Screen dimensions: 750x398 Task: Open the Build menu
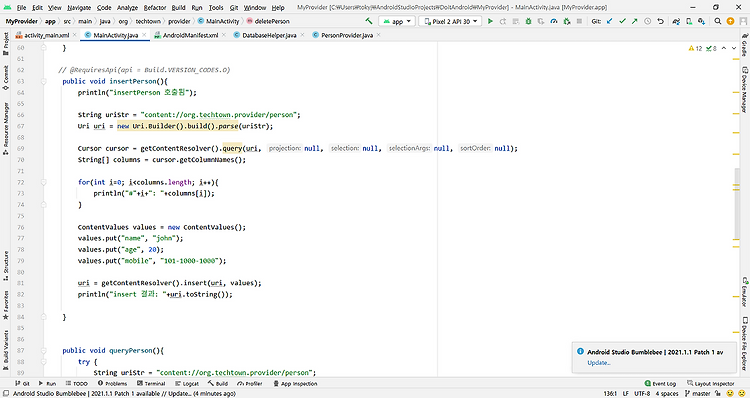pos(178,8)
